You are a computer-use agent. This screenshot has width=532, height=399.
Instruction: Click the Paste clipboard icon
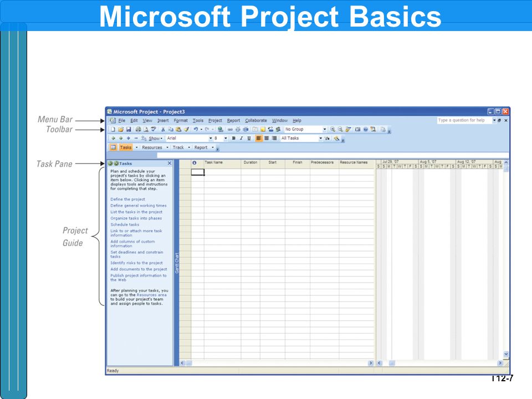pos(178,129)
